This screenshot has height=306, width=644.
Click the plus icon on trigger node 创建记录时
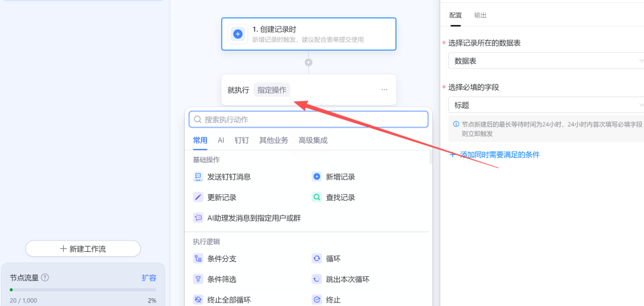[x=237, y=34]
